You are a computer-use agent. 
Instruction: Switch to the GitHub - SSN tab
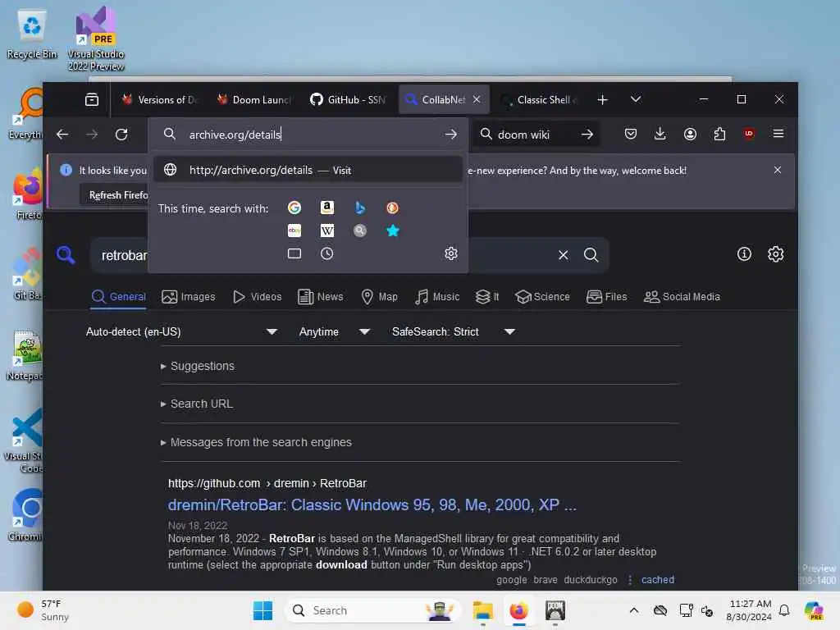pos(349,99)
